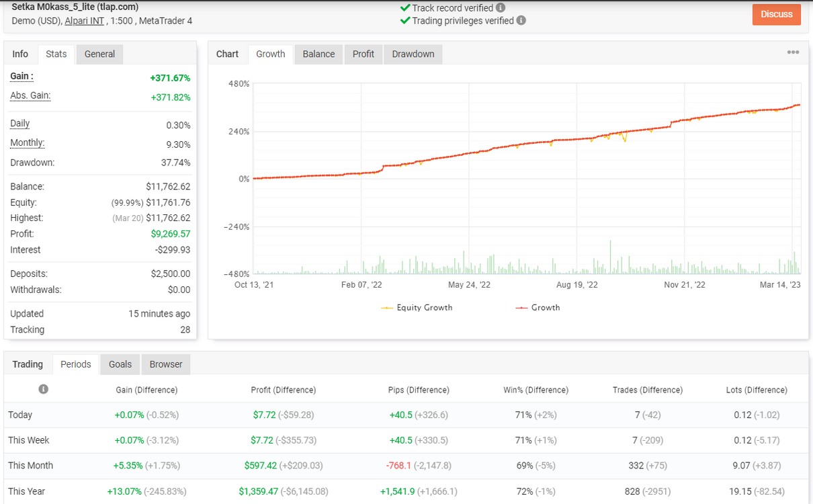Click the Daily label in stats
This screenshot has height=504, width=813.
[x=20, y=124]
